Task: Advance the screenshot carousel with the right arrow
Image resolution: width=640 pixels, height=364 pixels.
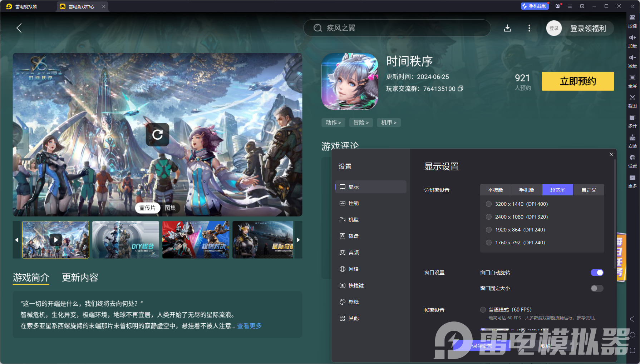Action: (x=298, y=240)
